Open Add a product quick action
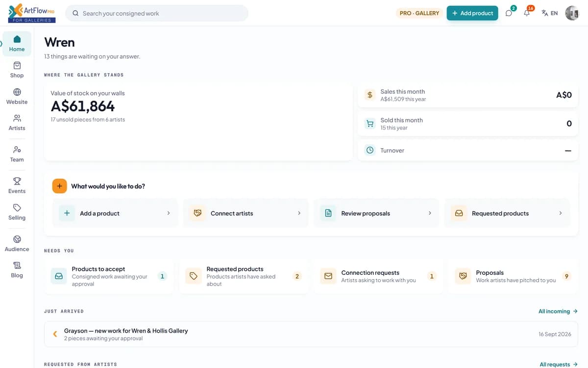This screenshot has height=368, width=588. (115, 213)
